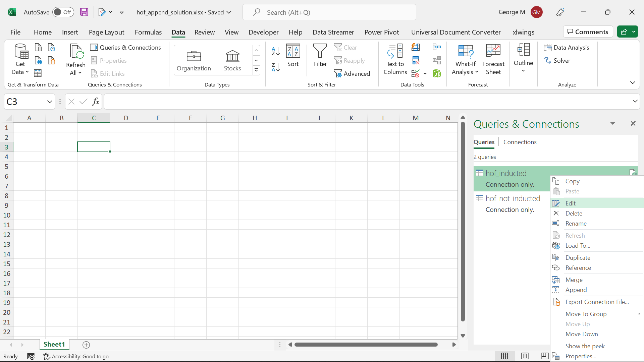Open the Name Box dropdown

(x=49, y=102)
